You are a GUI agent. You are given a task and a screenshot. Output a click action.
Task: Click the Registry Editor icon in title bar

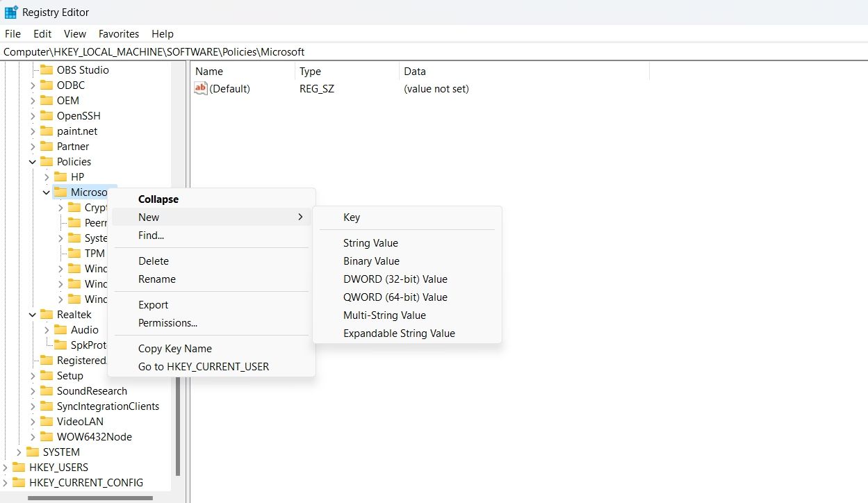pyautogui.click(x=11, y=12)
